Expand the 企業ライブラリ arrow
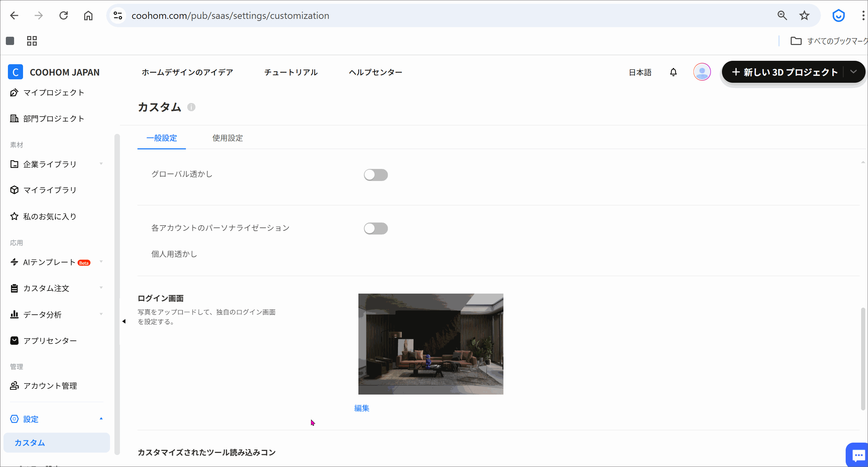The height and width of the screenshot is (467, 868). pos(101,164)
